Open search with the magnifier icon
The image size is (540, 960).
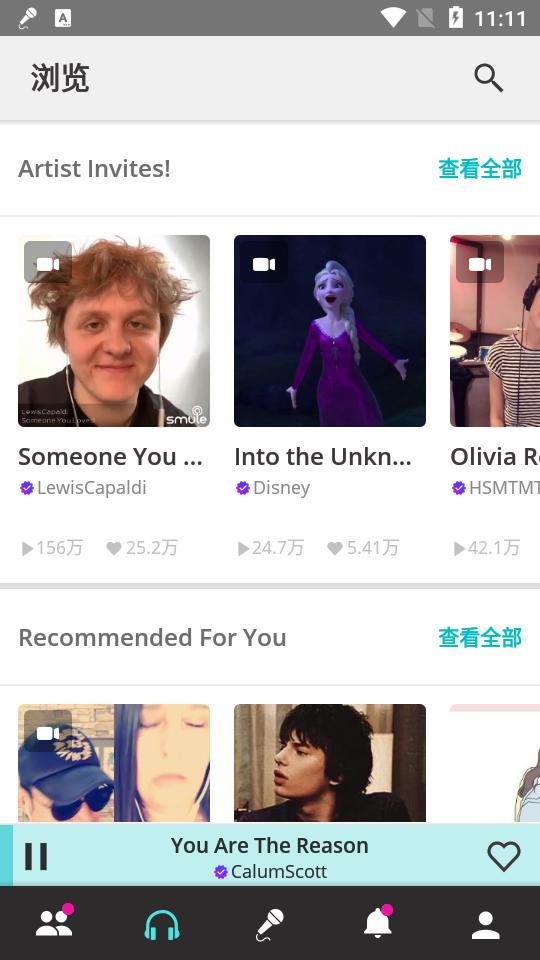click(x=488, y=78)
